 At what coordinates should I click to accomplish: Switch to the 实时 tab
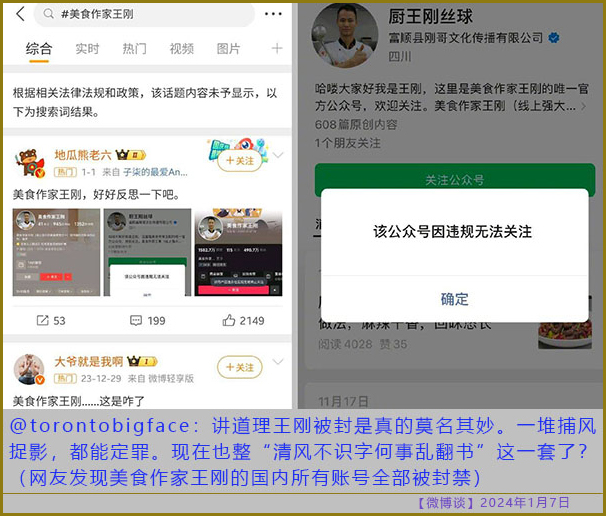tap(87, 49)
